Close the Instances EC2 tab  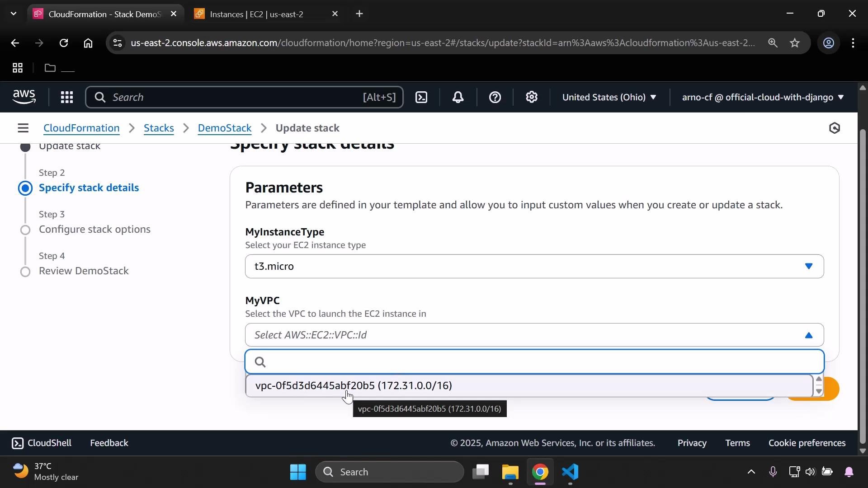pos(335,14)
